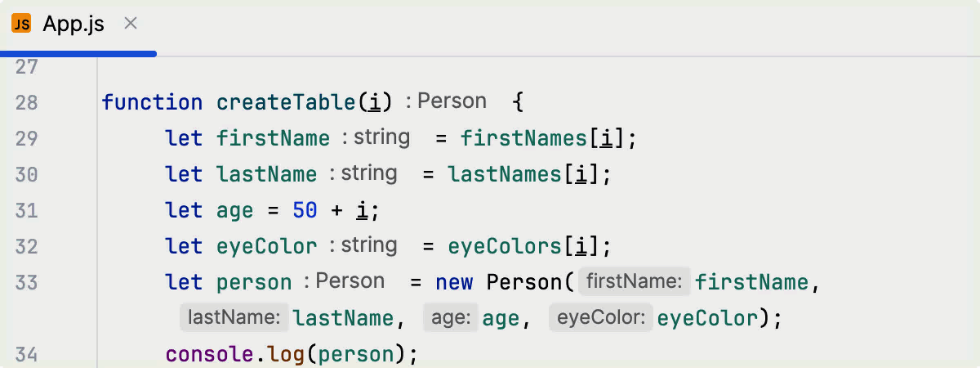The height and width of the screenshot is (368, 980).
Task: Select the App.js tab
Action: tap(73, 25)
